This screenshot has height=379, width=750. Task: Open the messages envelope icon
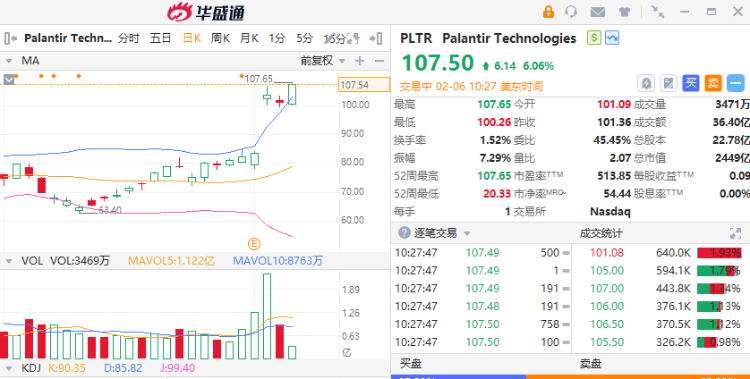pos(597,11)
